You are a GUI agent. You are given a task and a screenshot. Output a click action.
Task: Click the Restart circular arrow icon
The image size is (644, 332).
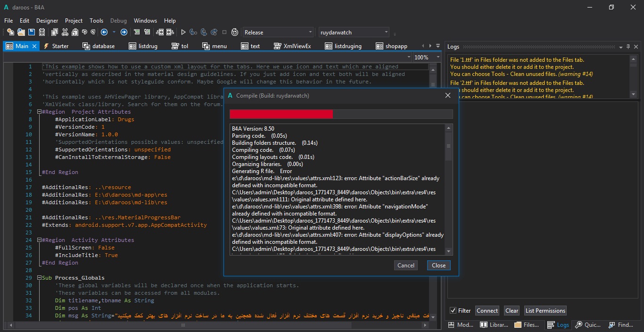click(235, 32)
